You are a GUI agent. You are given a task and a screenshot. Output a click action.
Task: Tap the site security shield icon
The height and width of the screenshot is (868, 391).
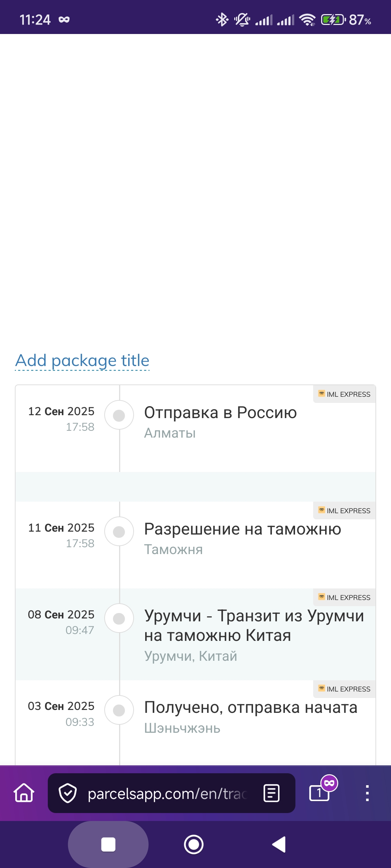(x=68, y=793)
